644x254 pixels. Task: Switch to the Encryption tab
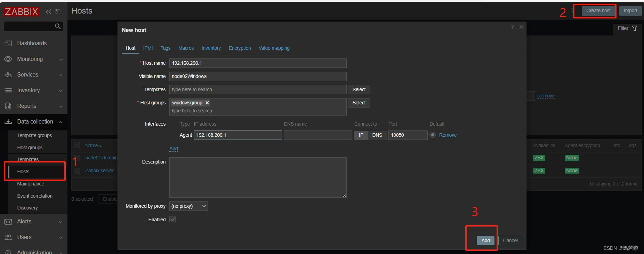(x=240, y=48)
